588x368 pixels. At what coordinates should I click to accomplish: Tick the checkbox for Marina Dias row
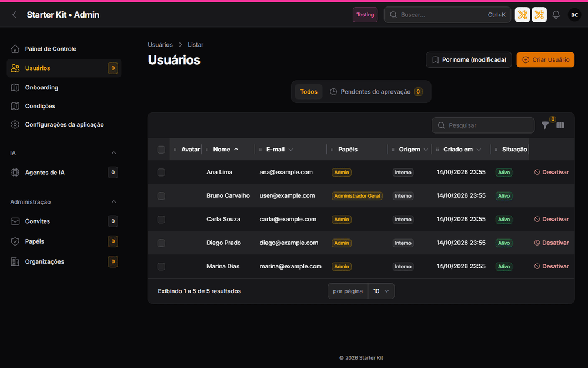click(161, 267)
